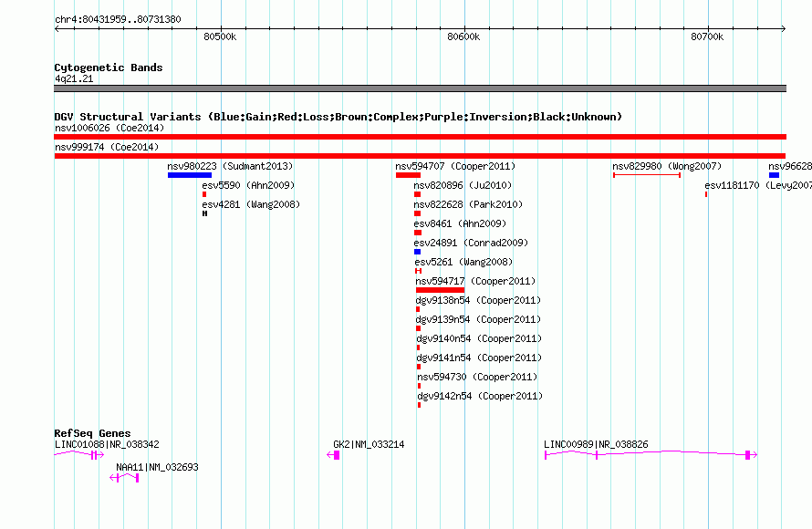Select the blue gain marker under esv24891
The image size is (812, 529).
(x=417, y=252)
